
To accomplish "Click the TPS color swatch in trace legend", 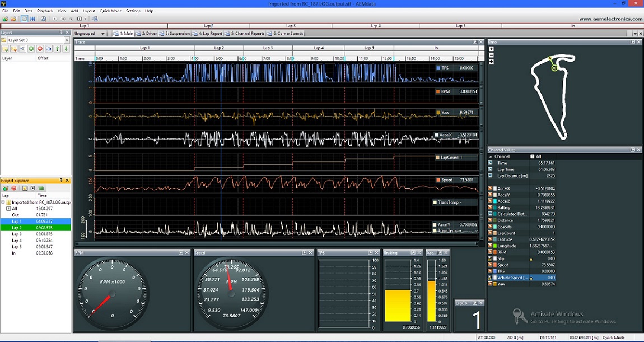I will point(438,68).
